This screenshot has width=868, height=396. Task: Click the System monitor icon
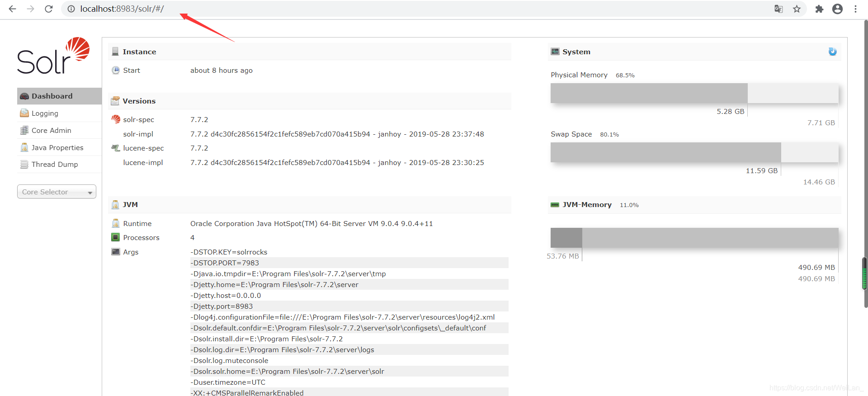pos(555,52)
